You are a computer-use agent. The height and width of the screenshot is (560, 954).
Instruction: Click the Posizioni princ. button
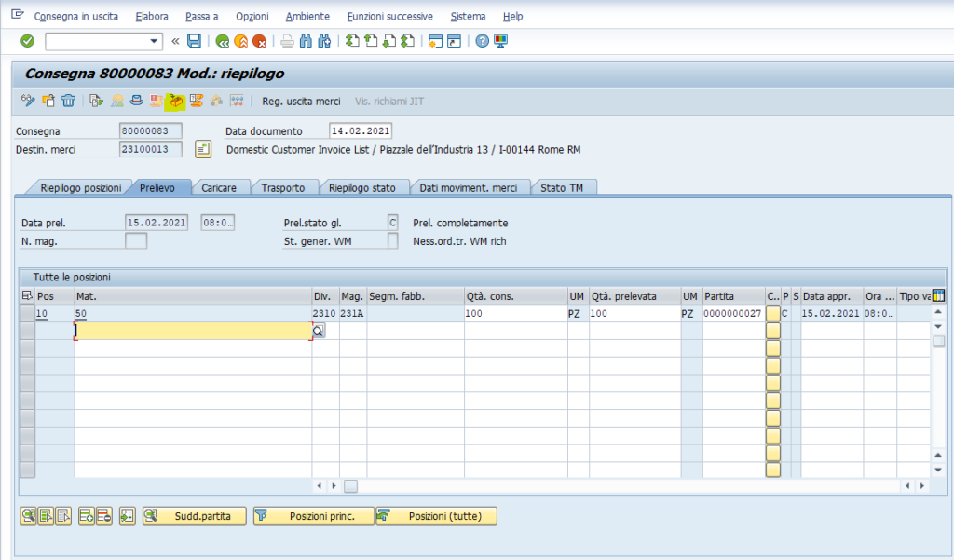pos(313,516)
